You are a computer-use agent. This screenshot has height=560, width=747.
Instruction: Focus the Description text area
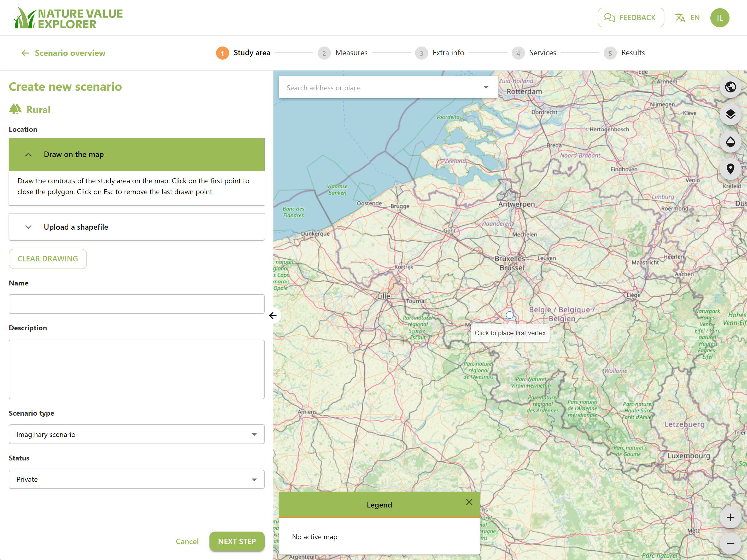[137, 369]
